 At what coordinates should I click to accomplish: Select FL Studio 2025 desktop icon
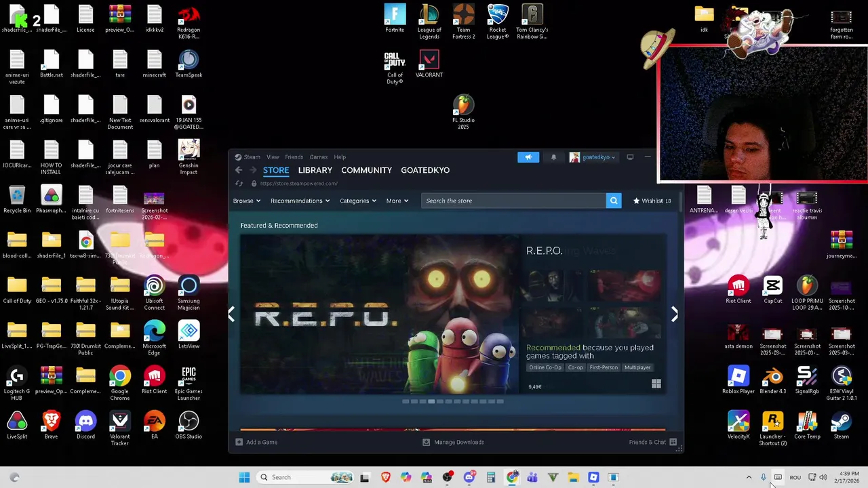tap(463, 113)
